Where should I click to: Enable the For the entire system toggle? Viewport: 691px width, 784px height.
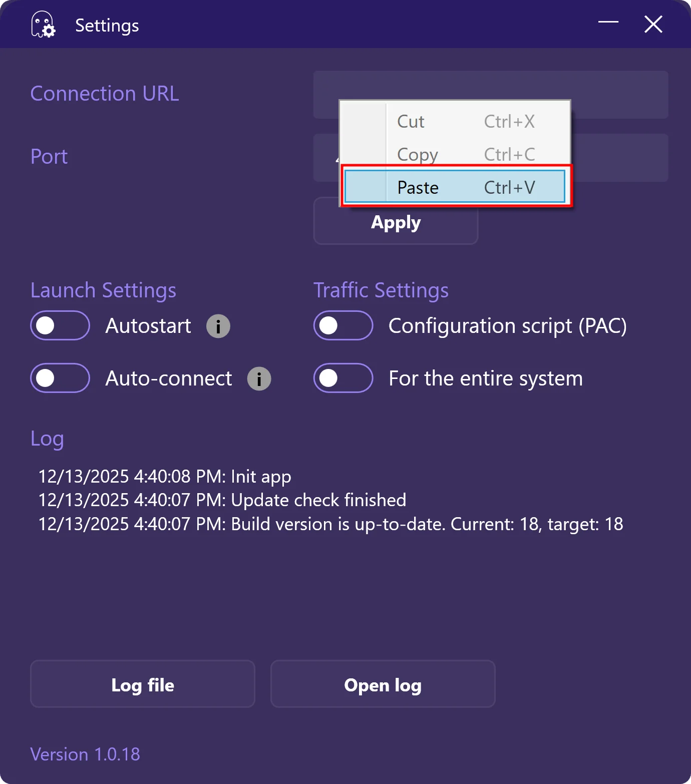coord(343,378)
